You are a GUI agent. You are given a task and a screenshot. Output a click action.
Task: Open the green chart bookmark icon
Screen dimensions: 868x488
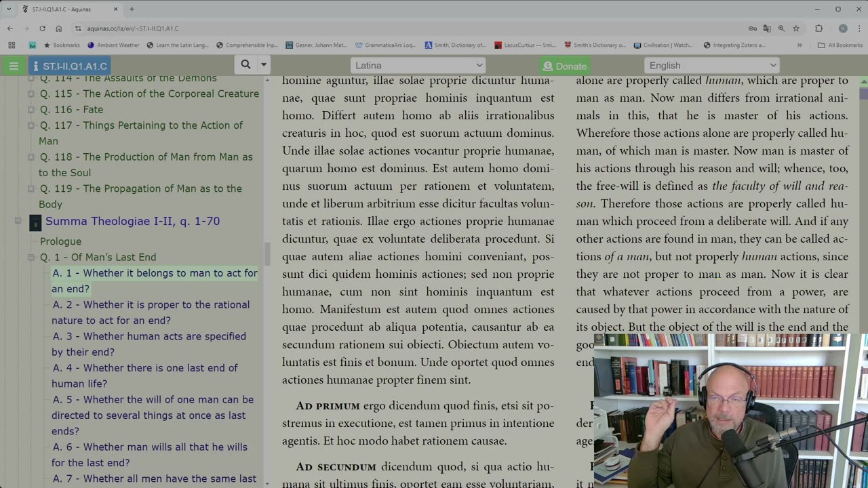pyautogui.click(x=33, y=45)
